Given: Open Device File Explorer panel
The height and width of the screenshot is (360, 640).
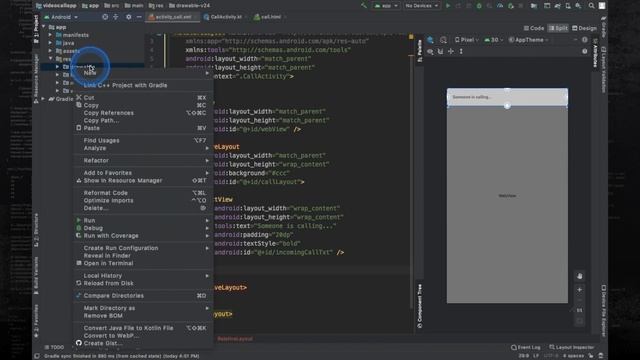Looking at the screenshot, I should coord(603,311).
